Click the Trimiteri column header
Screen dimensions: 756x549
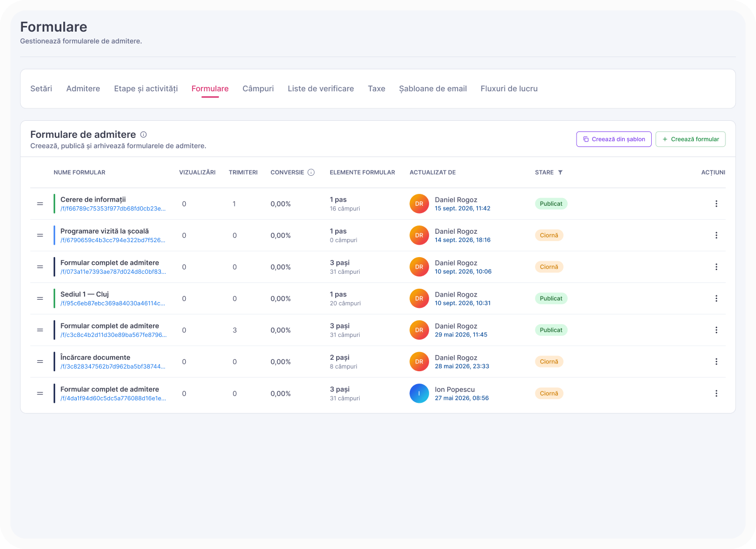[243, 173]
